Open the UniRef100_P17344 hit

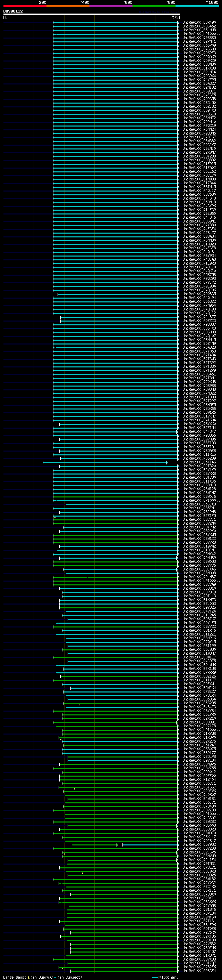pyautogui.click(x=199, y=183)
